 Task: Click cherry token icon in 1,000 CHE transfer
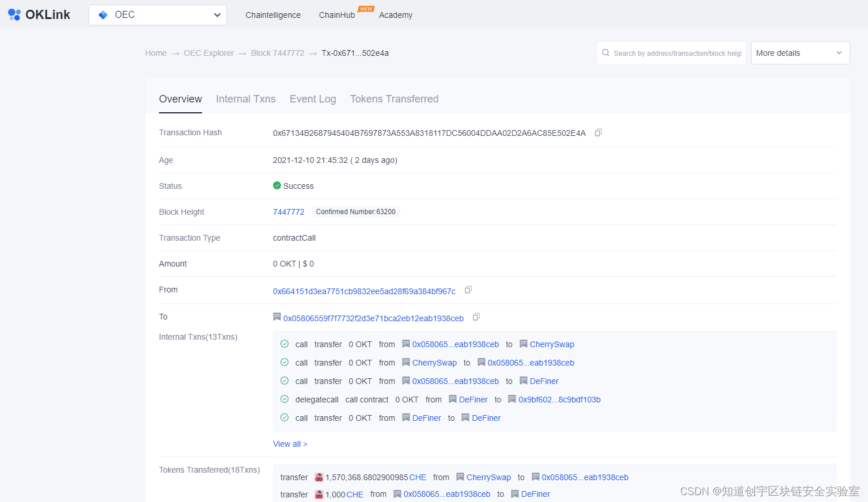(319, 495)
